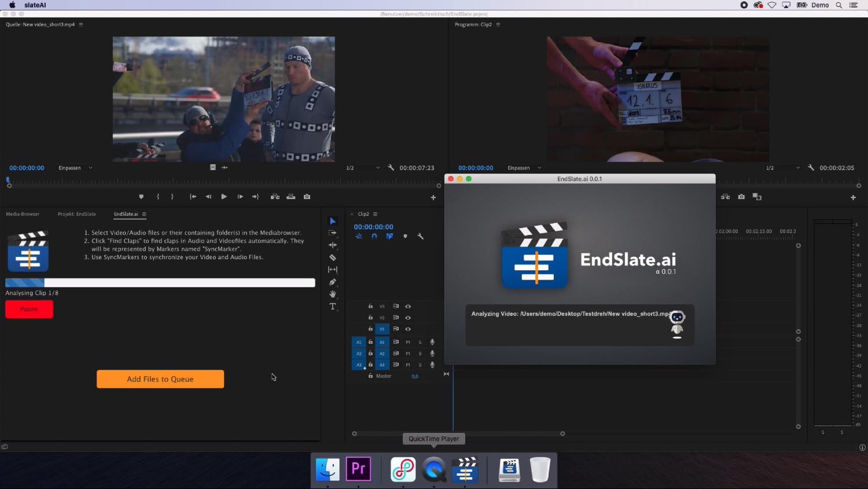868x489 pixels.
Task: Select the Track Select Forward tool
Action: pyautogui.click(x=333, y=233)
